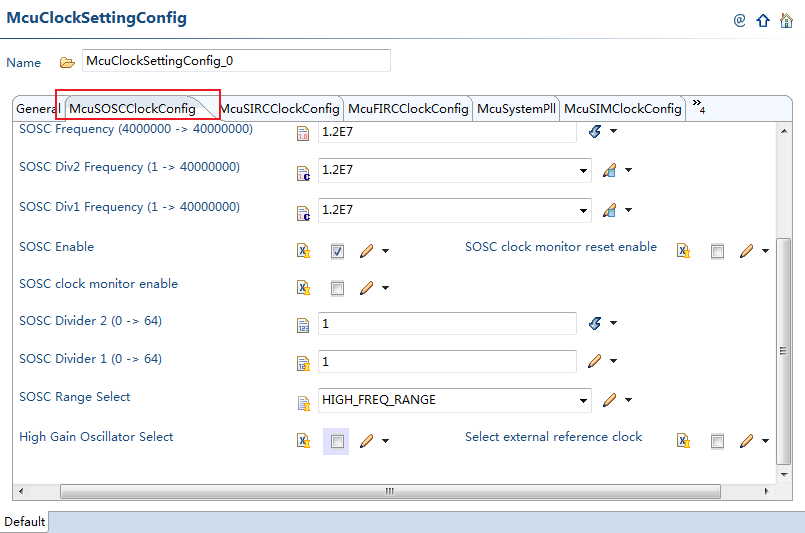Open the SOSC Range Select combo box

click(x=583, y=401)
